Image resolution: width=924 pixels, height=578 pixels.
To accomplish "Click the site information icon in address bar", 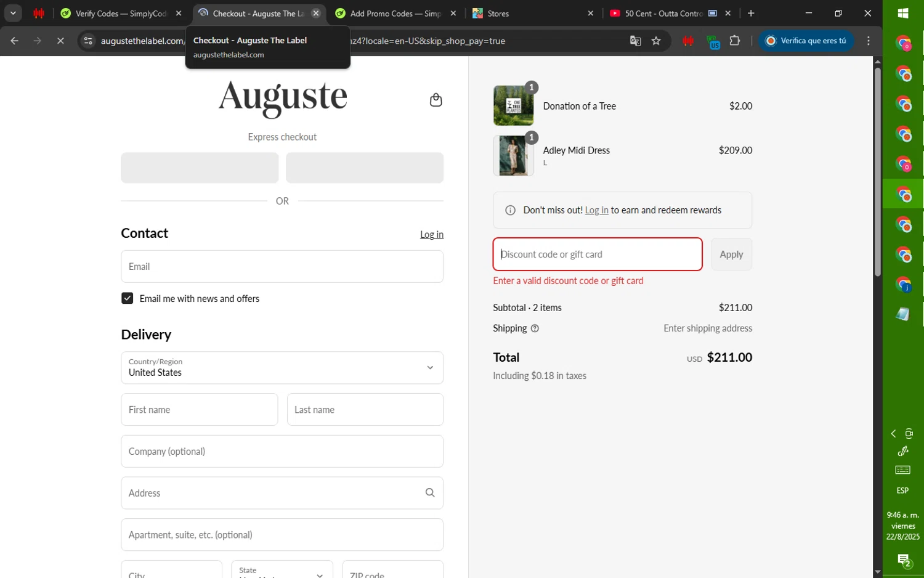I will click(x=88, y=41).
